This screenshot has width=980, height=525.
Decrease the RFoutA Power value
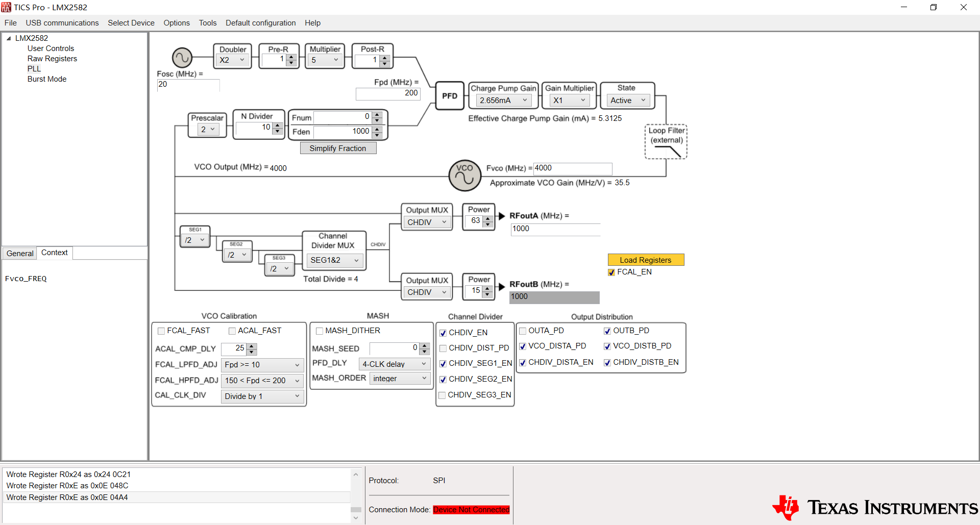click(488, 224)
